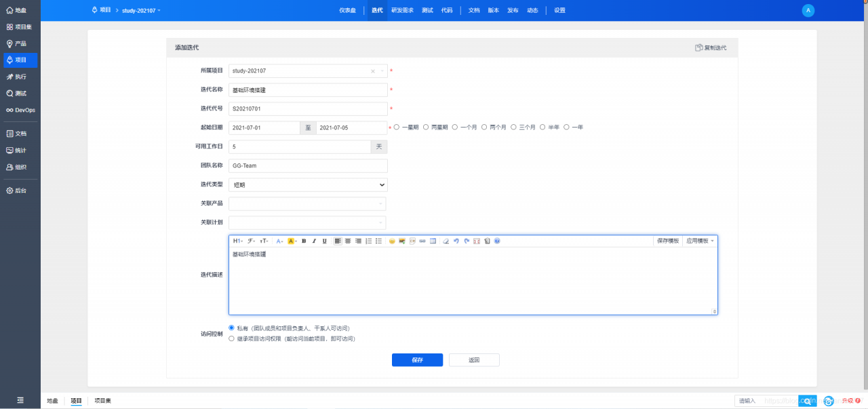Screen dimensions: 868x409
Task: Insert a code block in the editor
Action: [412, 241]
